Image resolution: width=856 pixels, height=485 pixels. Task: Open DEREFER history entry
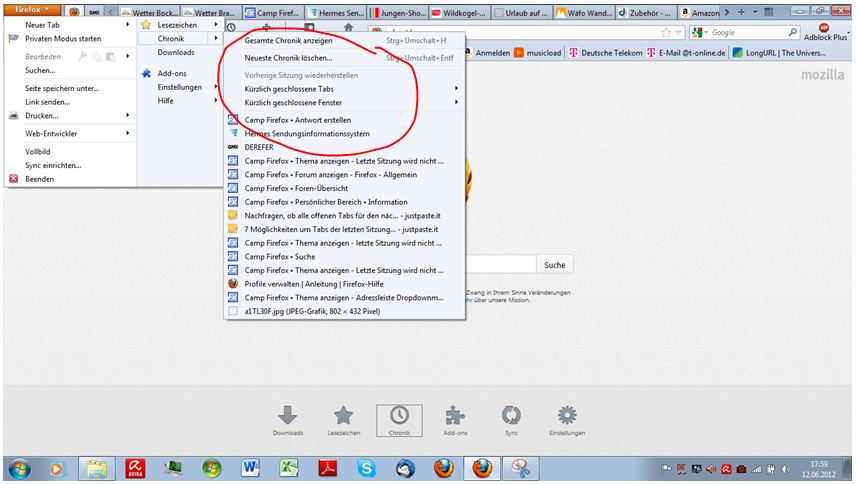(x=344, y=147)
